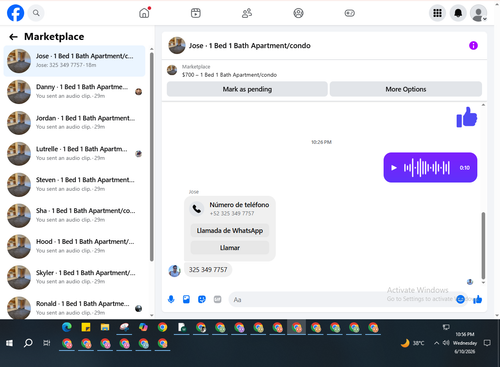This screenshot has height=367, width=500.
Task: Open Task View on taskbar
Action: click(x=47, y=343)
